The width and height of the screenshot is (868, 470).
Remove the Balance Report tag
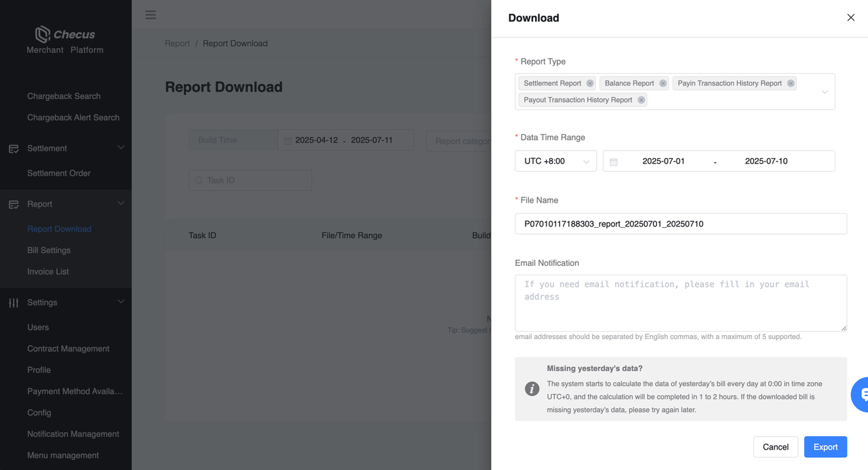[x=663, y=83]
